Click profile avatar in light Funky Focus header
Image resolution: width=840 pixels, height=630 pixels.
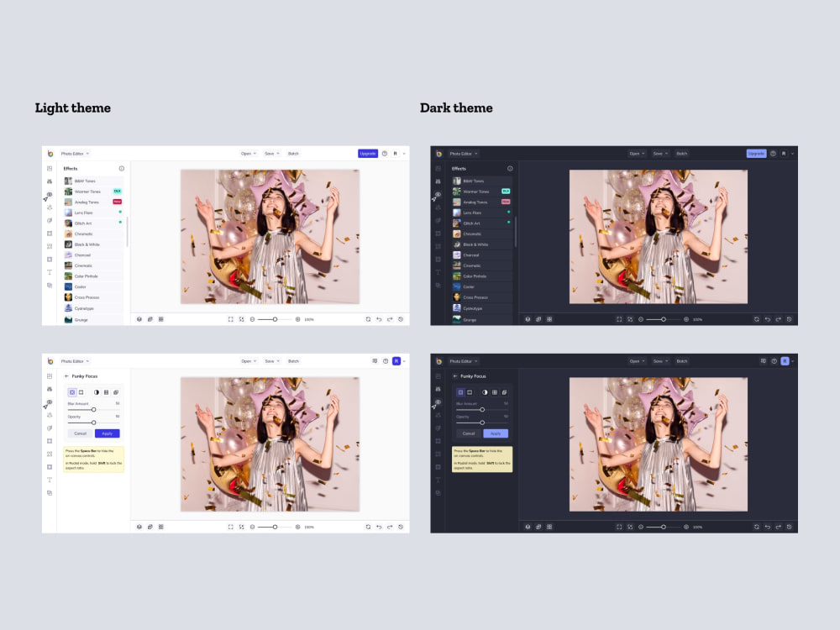tap(396, 361)
